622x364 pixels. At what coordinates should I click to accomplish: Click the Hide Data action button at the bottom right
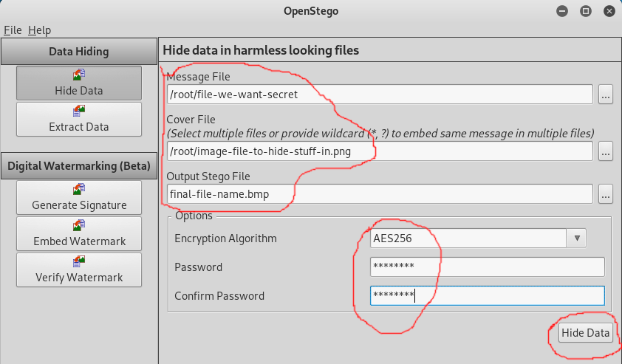(586, 333)
